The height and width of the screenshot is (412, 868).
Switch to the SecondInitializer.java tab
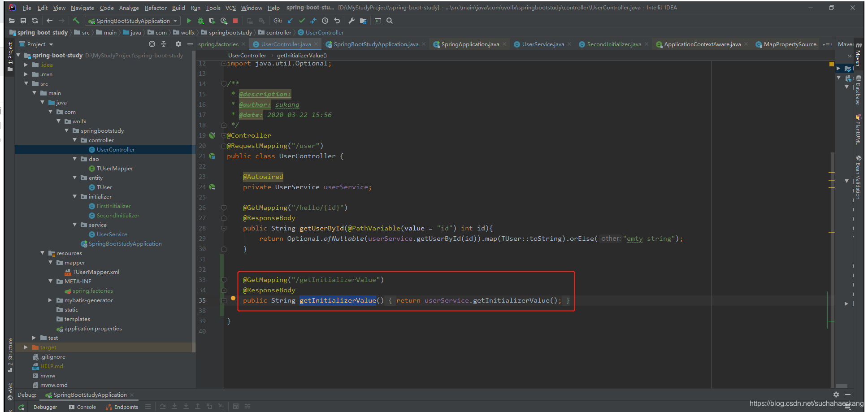click(614, 44)
